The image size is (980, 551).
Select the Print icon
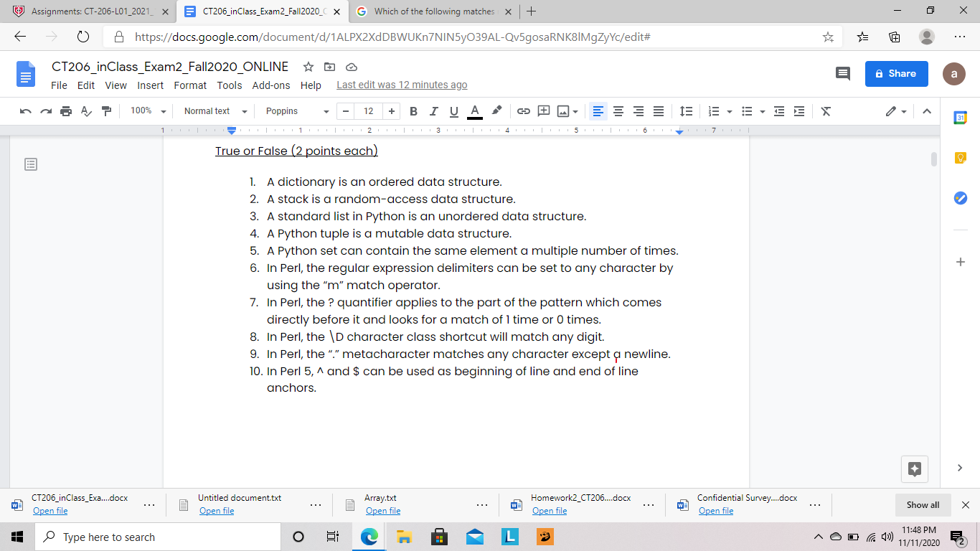[65, 111]
